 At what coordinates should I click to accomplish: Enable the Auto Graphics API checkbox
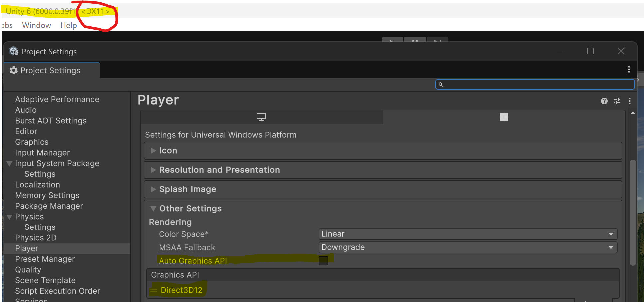(x=323, y=260)
